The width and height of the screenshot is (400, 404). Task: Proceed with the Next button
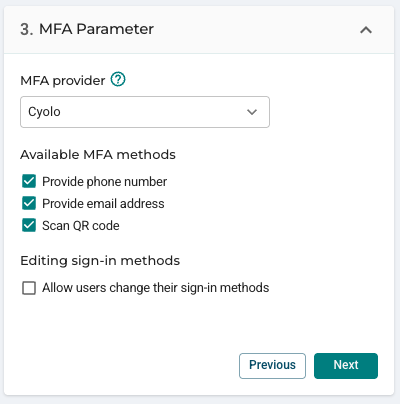click(346, 366)
